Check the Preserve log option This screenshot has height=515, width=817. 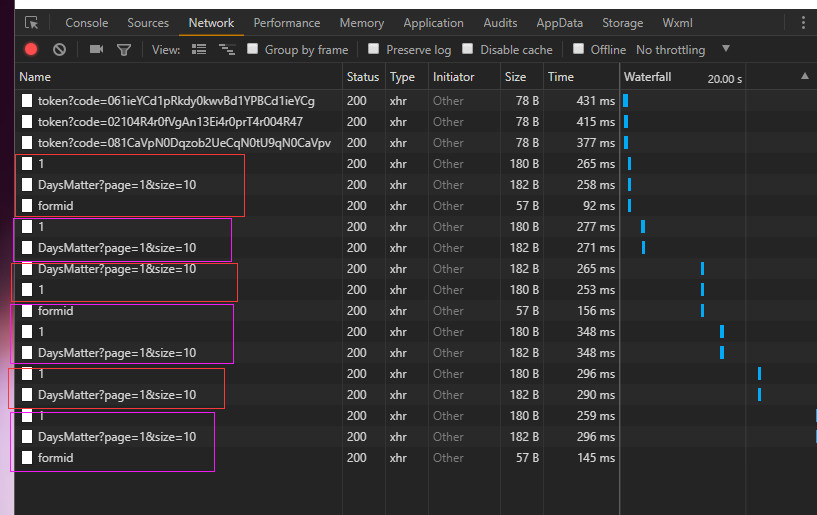(374, 49)
